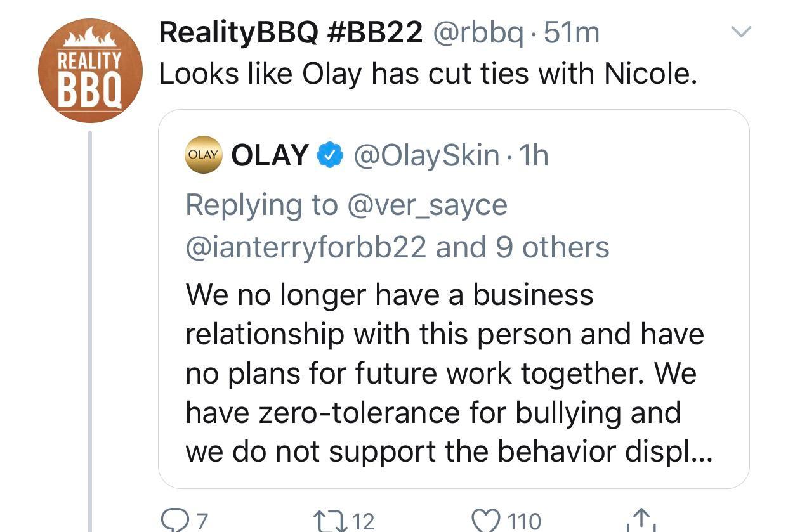Image resolution: width=788 pixels, height=532 pixels.
Task: Open the RealityBBQ #BB22 display name
Action: point(291,32)
